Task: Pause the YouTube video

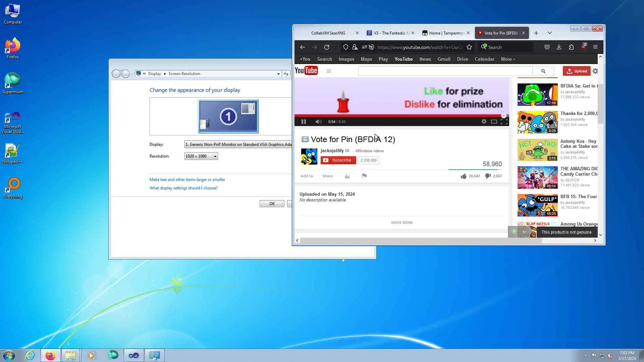Action: tap(304, 122)
